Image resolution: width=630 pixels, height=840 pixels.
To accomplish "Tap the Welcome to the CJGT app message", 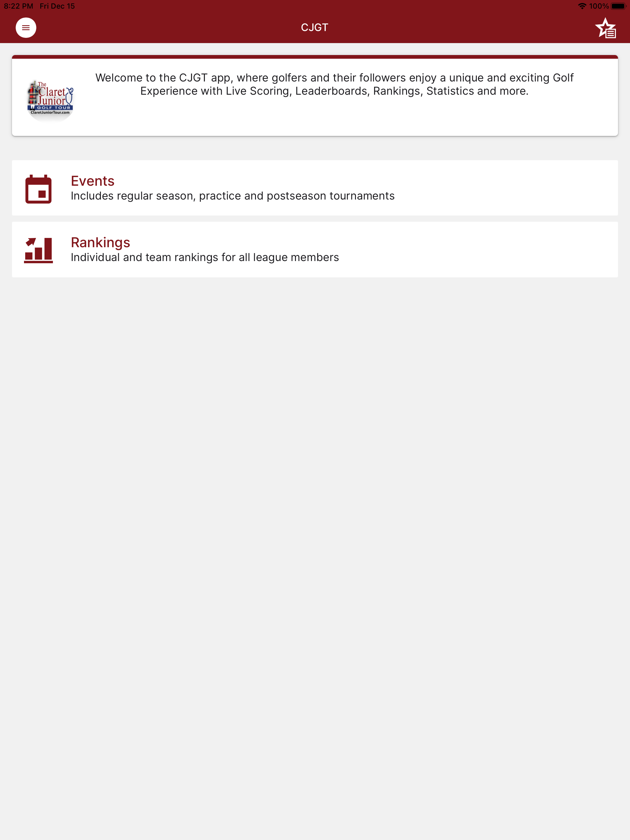I will pyautogui.click(x=334, y=84).
